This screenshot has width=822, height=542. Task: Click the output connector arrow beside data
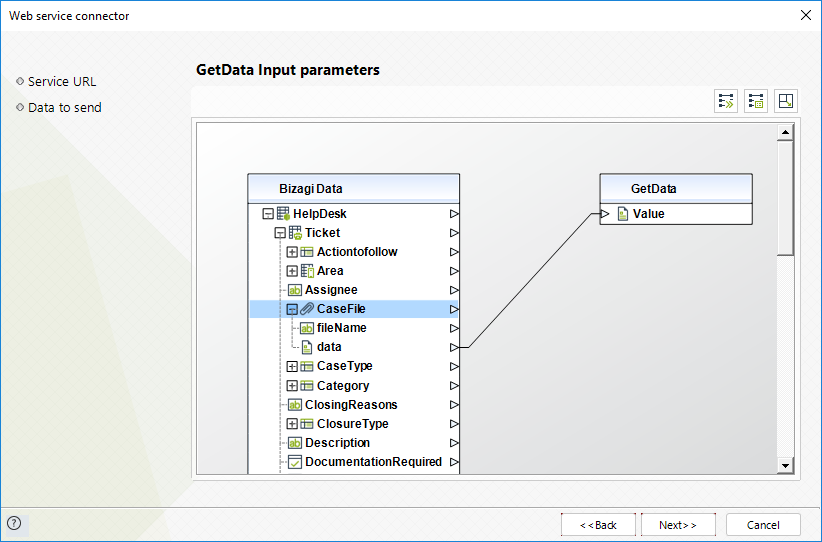454,347
